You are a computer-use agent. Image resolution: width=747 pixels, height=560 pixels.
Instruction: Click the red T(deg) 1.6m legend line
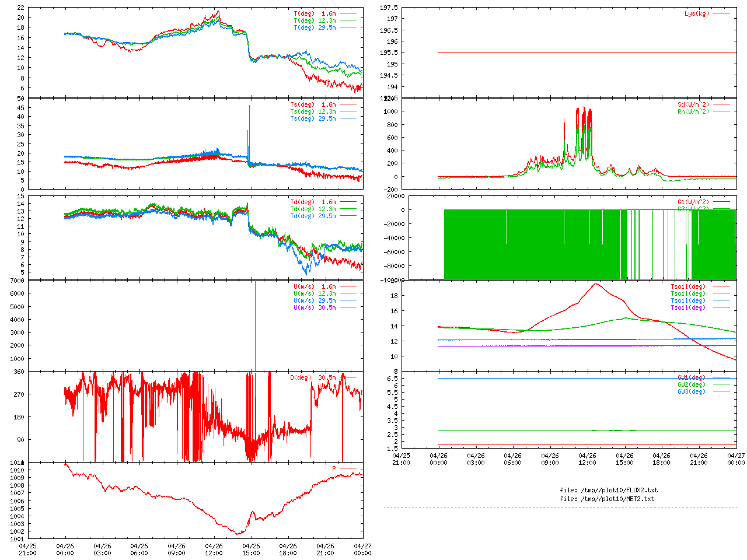click(348, 13)
